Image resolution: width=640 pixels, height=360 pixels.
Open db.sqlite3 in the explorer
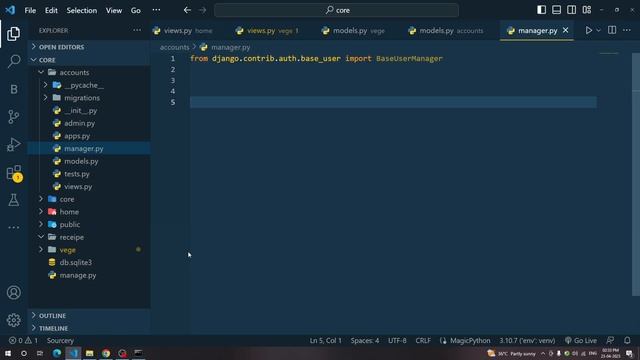coord(89,262)
